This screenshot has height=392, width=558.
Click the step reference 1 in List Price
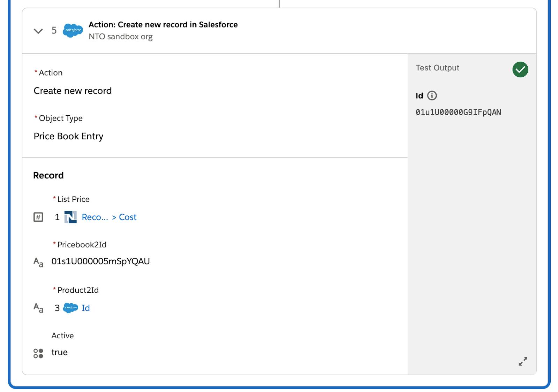57,217
